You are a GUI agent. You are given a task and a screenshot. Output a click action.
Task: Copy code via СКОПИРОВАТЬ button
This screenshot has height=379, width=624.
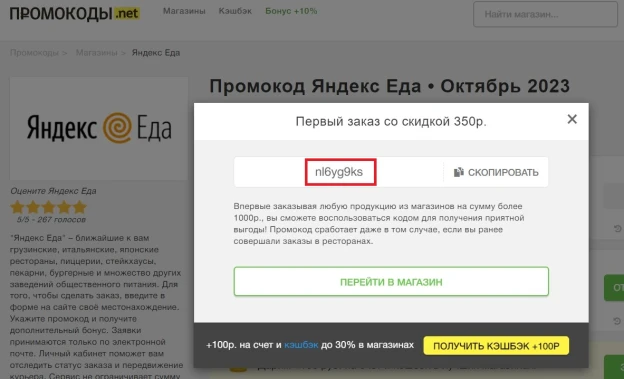pyautogui.click(x=496, y=172)
